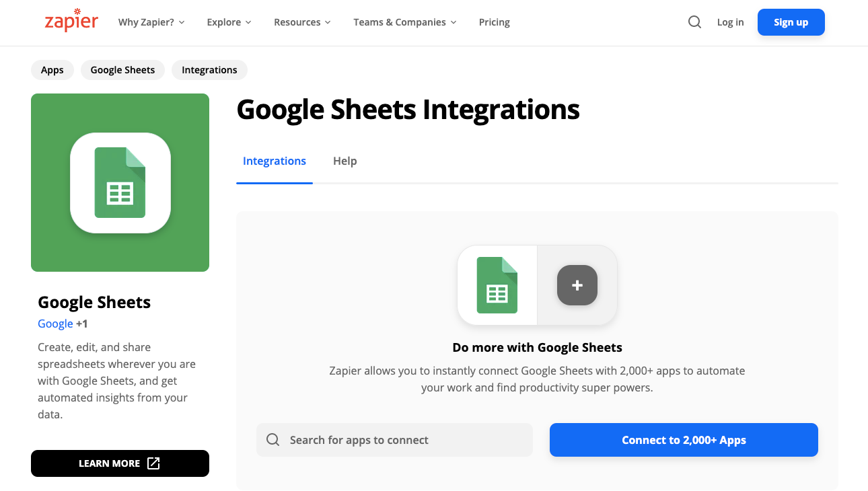Click the Sign up button

click(x=791, y=22)
